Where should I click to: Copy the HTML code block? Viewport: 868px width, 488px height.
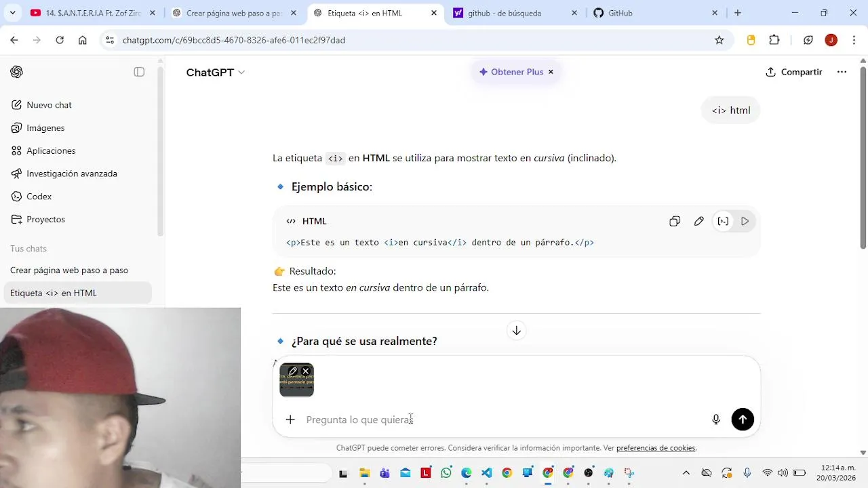coord(675,221)
